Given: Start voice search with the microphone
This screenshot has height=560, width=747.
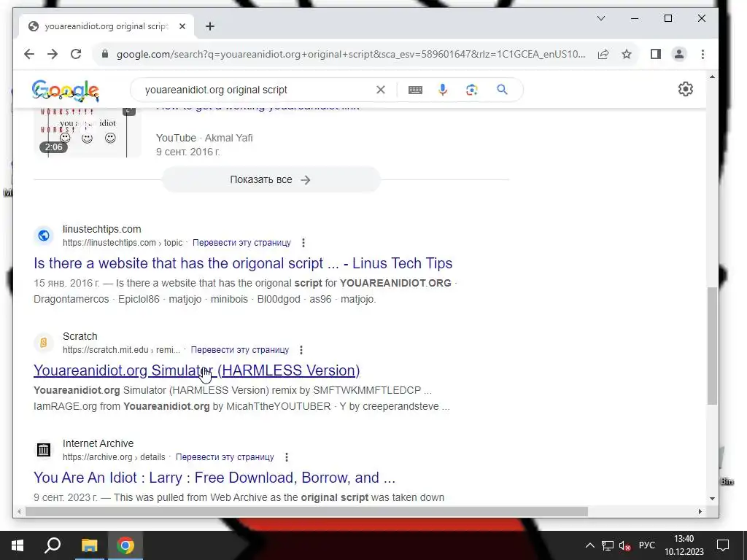Looking at the screenshot, I should (443, 90).
